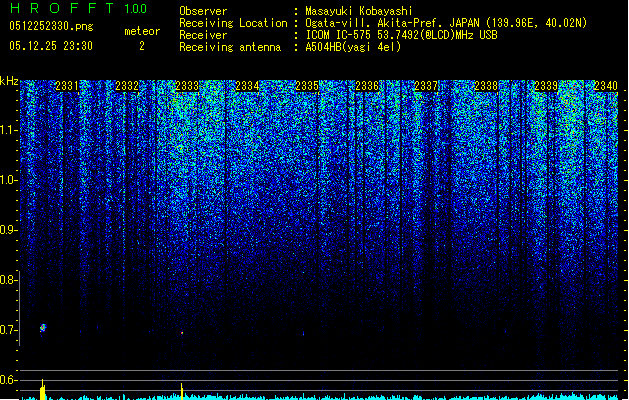
Task: Click the Receiving antenna label
Action: [230, 47]
